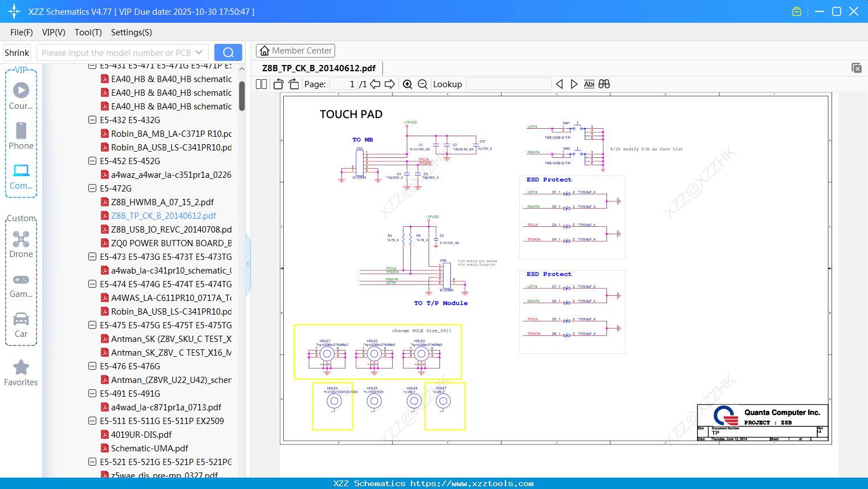Click the binoculars search icon
The width and height of the screenshot is (868, 489).
(x=604, y=84)
